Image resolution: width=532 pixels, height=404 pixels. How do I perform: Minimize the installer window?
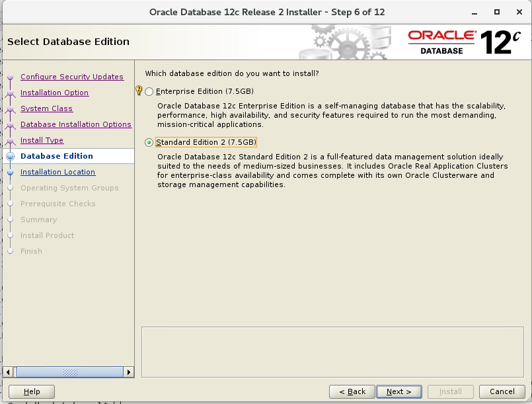pos(475,13)
